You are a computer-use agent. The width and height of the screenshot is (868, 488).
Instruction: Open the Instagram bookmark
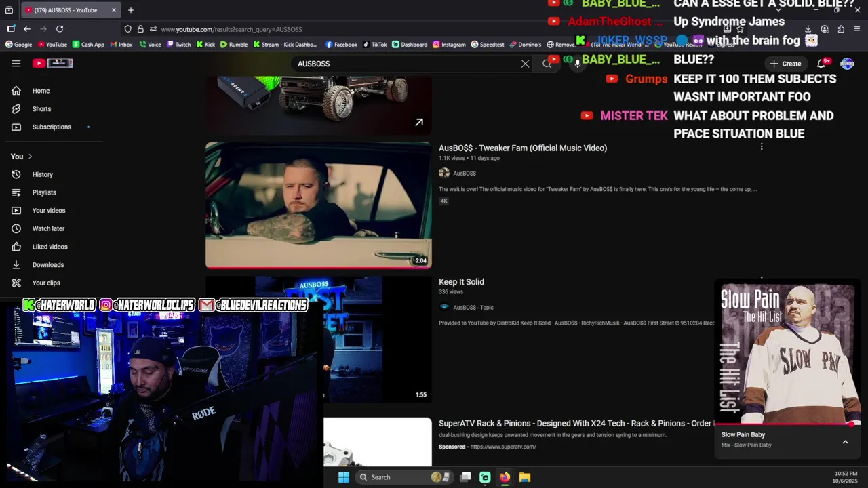[449, 45]
